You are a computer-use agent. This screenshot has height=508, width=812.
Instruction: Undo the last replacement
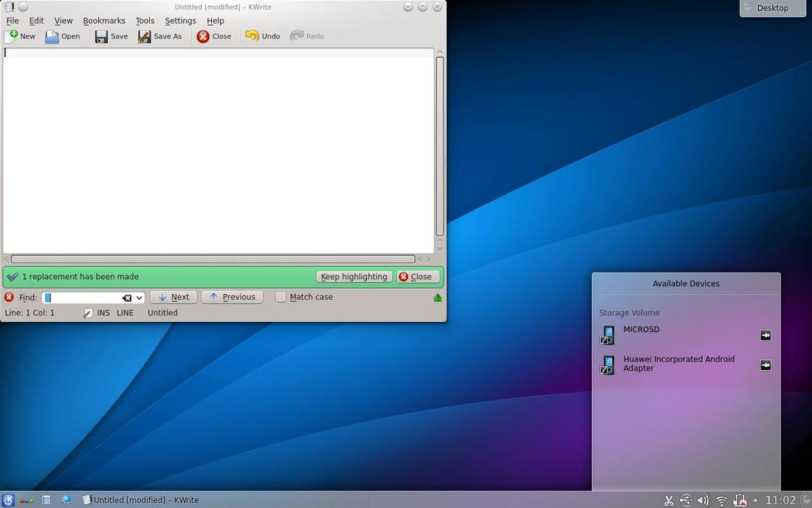click(x=263, y=35)
